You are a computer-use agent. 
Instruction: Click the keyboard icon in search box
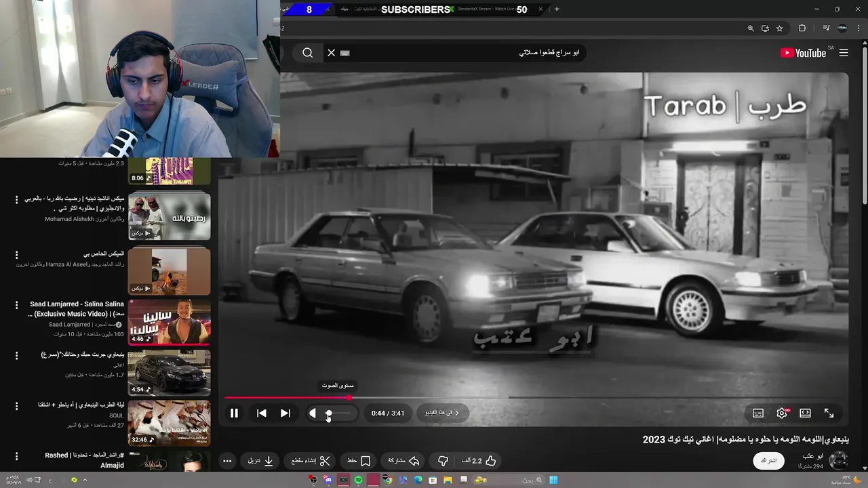344,53
